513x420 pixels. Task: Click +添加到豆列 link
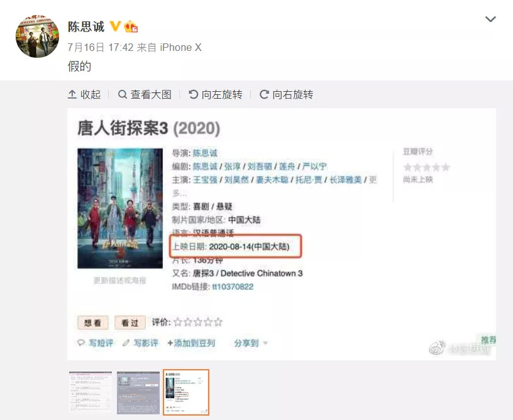[191, 343]
